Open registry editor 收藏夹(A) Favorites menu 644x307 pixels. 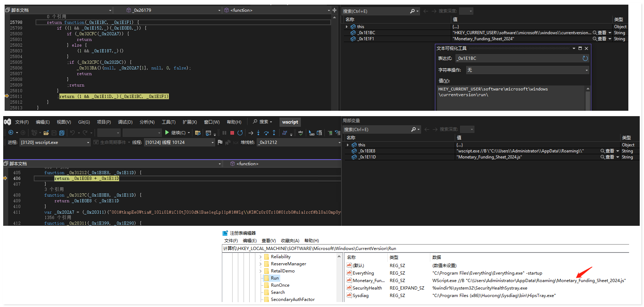(x=290, y=241)
